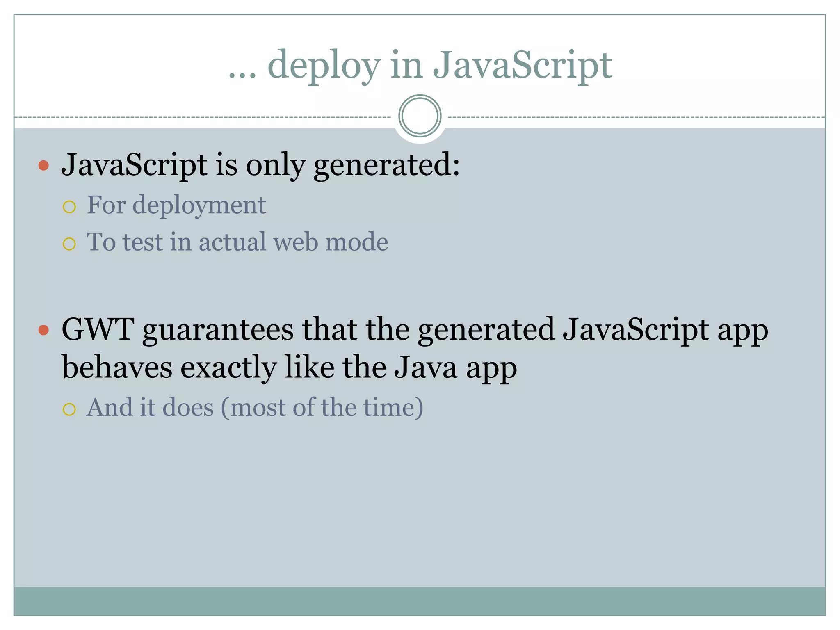840x630 pixels.
Task: Click the sub-bullet 'And it does (most of the time)'
Action: tap(255, 408)
